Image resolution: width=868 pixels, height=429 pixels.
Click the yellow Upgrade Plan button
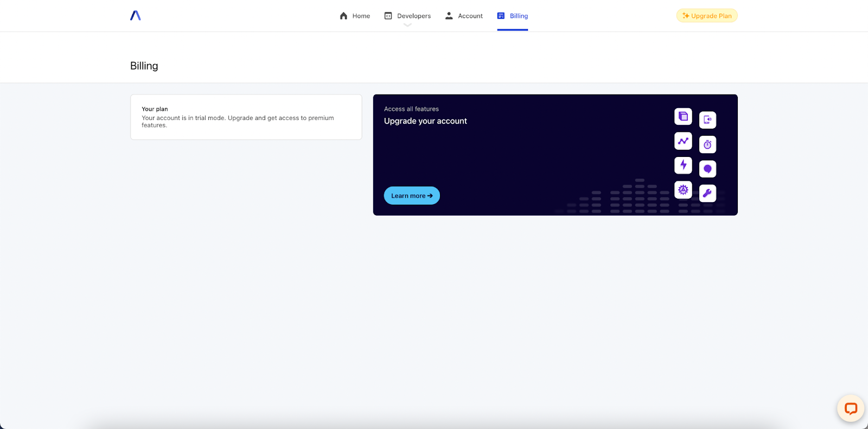[707, 16]
